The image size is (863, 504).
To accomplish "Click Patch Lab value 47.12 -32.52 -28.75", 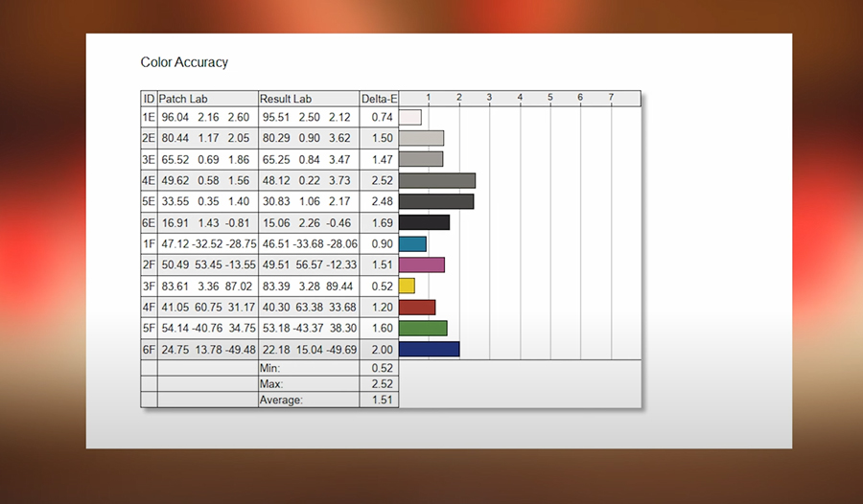I will coord(209,243).
